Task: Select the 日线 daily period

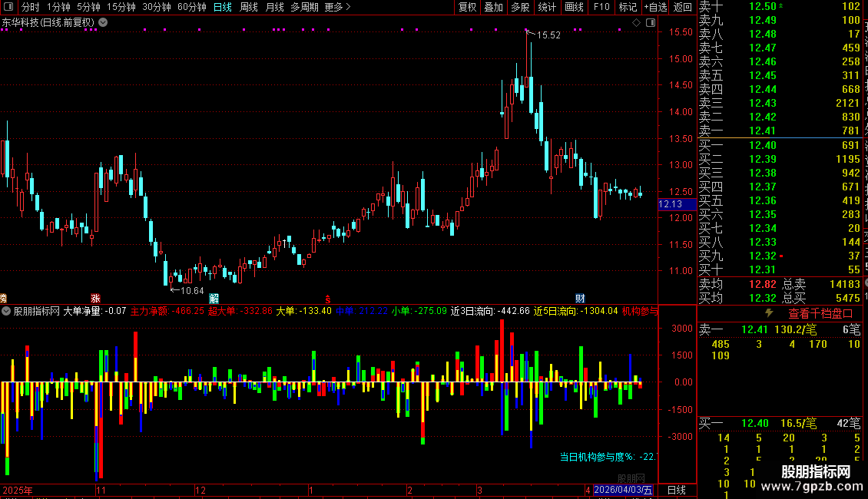Action: (x=223, y=7)
